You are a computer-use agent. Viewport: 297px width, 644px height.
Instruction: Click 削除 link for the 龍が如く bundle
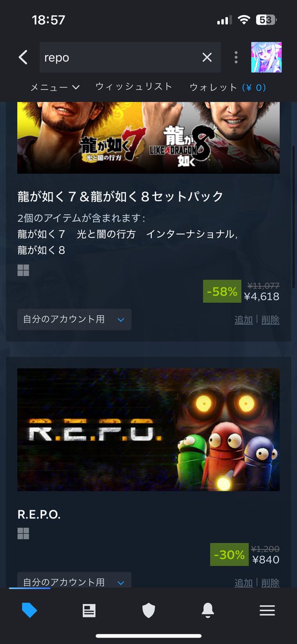[x=270, y=319]
